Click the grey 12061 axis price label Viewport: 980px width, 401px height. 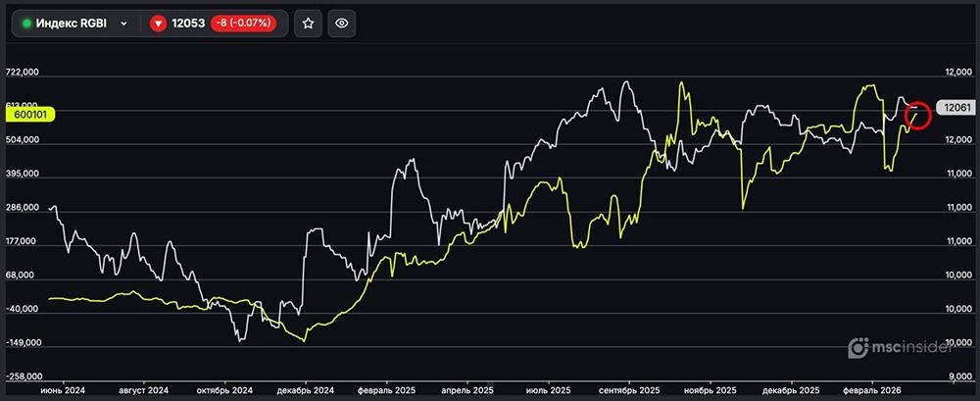pos(955,108)
